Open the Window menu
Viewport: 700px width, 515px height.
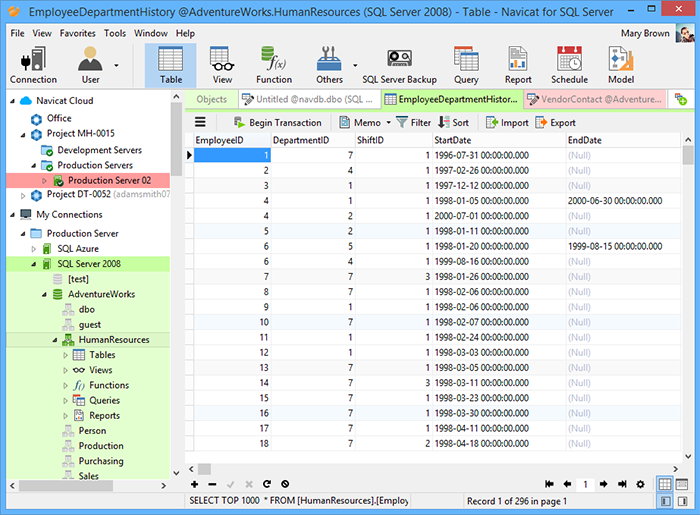(x=151, y=33)
